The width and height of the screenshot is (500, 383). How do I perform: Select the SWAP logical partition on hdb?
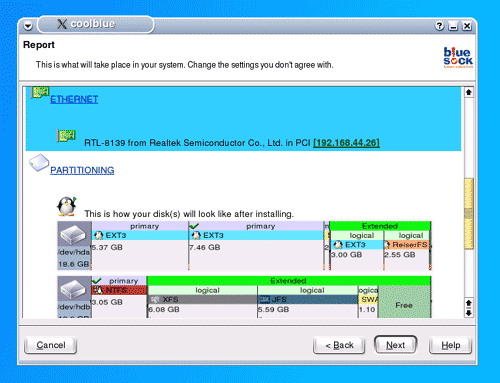point(368,302)
